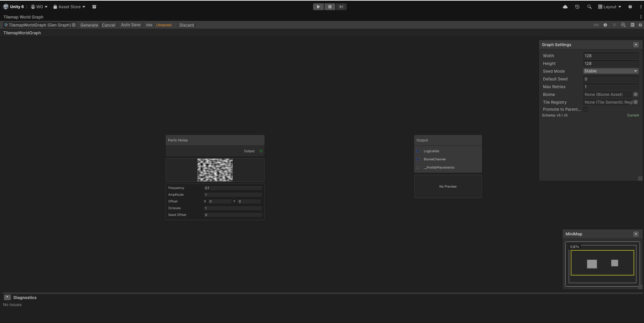
Task: Open the Tile Registry object picker circle
Action: 636,102
